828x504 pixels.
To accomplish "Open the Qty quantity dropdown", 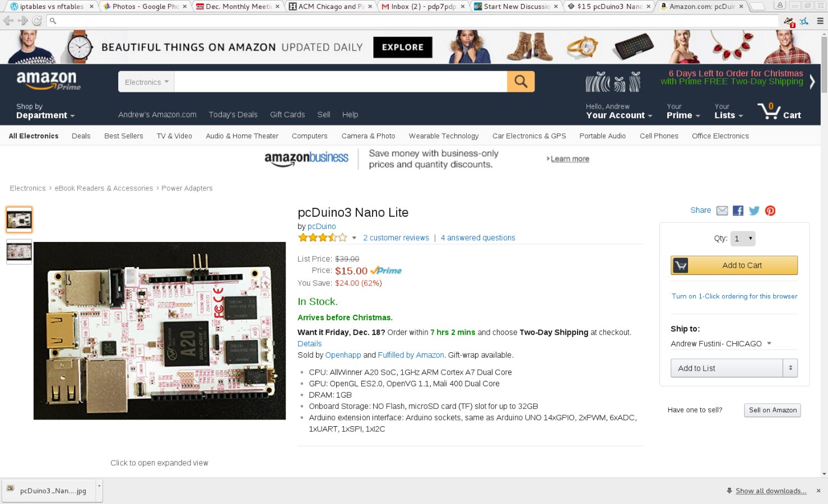I will pos(743,239).
